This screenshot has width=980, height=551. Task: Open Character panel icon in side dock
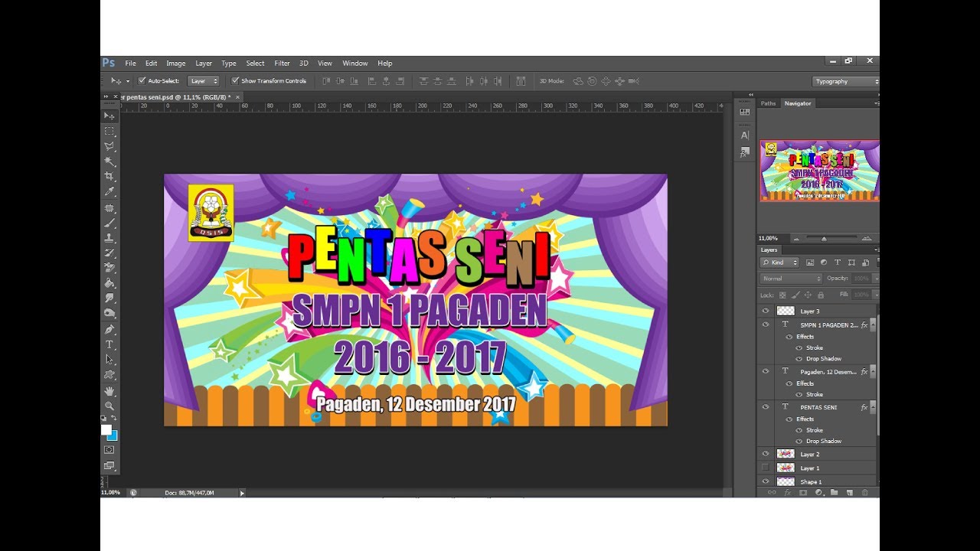[x=745, y=135]
